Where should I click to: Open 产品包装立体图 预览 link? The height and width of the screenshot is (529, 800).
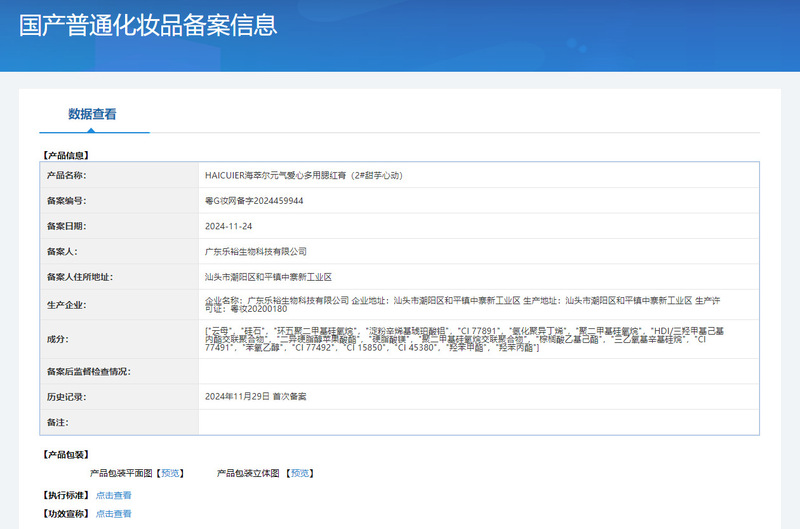pyautogui.click(x=300, y=473)
